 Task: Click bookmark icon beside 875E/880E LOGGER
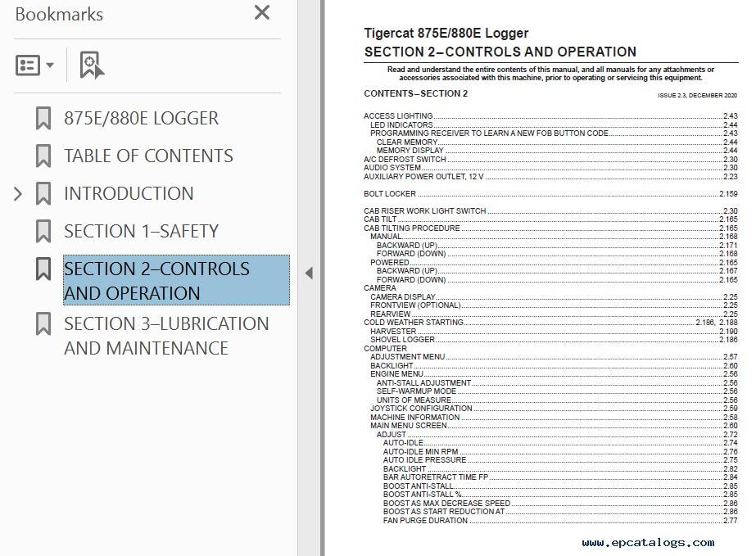(x=43, y=118)
